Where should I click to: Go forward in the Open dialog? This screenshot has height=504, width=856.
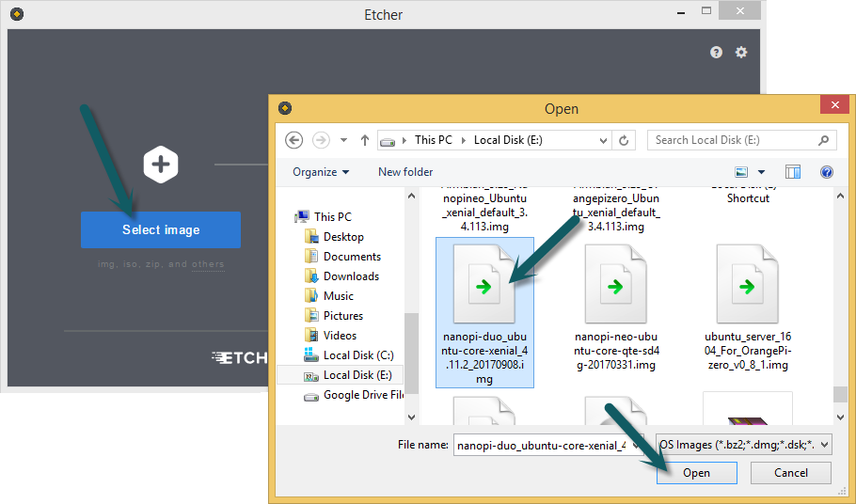(321, 140)
